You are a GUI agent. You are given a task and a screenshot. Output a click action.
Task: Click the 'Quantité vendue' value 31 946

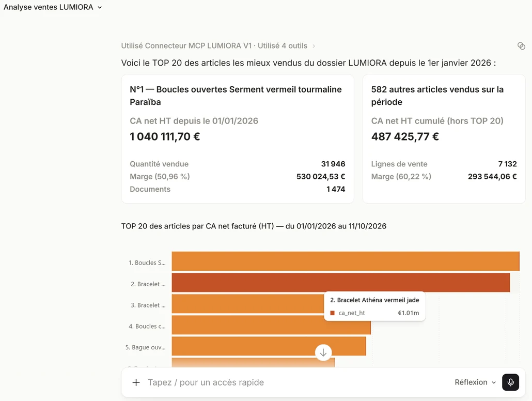pos(333,164)
